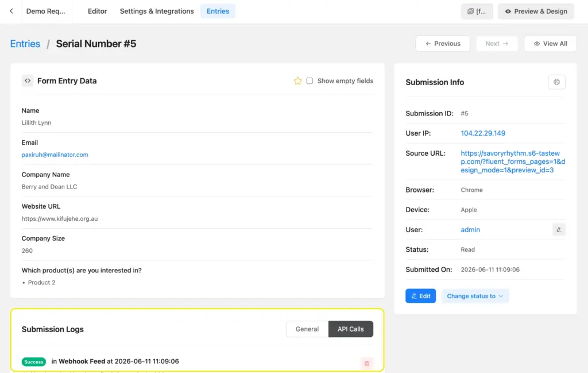The image size is (588, 373).
Task: Go to Previous entry
Action: [443, 44]
